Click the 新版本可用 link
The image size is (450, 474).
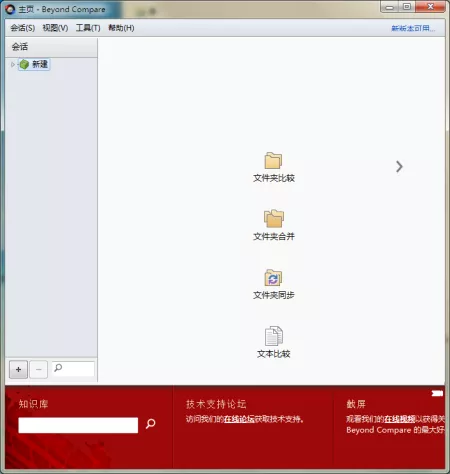(413, 28)
